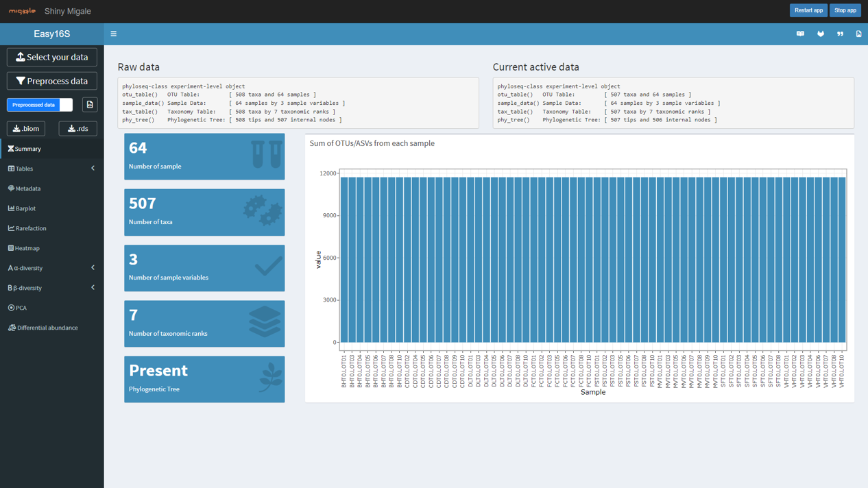The height and width of the screenshot is (488, 868).
Task: Click the hamburger sidebar toggle icon
Action: pyautogui.click(x=114, y=34)
